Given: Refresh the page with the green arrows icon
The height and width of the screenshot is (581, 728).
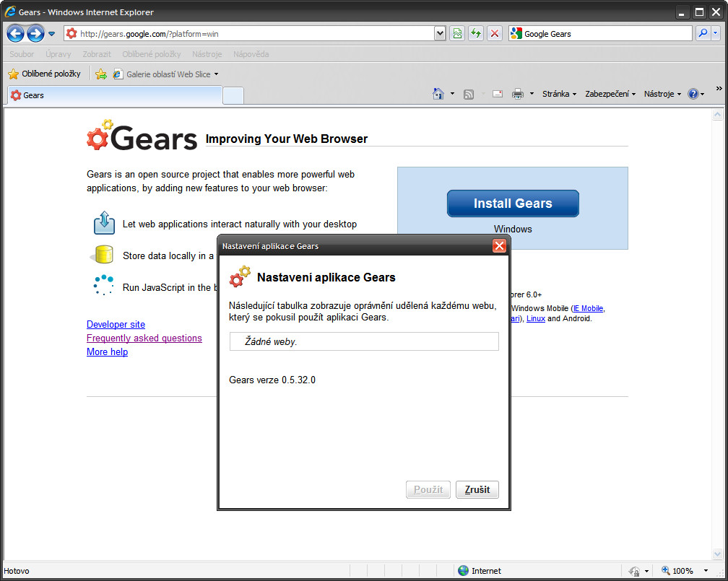Looking at the screenshot, I should pos(476,33).
